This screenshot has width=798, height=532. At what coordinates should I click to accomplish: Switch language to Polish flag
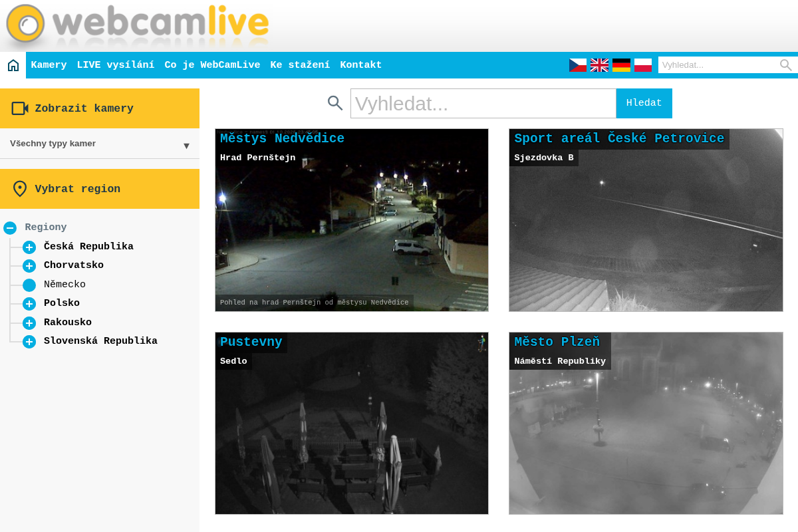tap(643, 65)
